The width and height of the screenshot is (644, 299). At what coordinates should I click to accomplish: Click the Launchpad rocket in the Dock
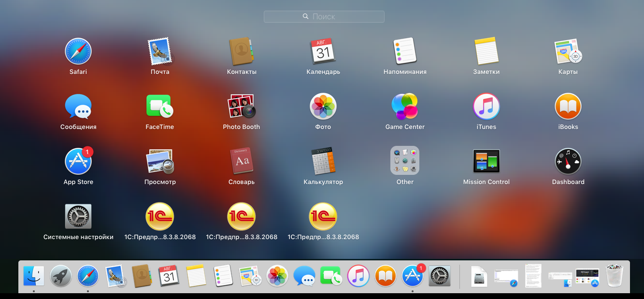pos(61,276)
